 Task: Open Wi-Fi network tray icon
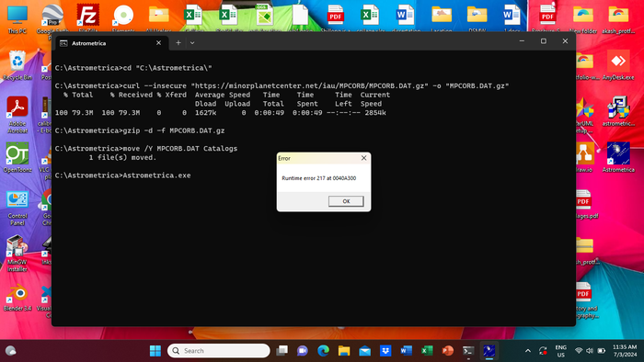pos(579,351)
